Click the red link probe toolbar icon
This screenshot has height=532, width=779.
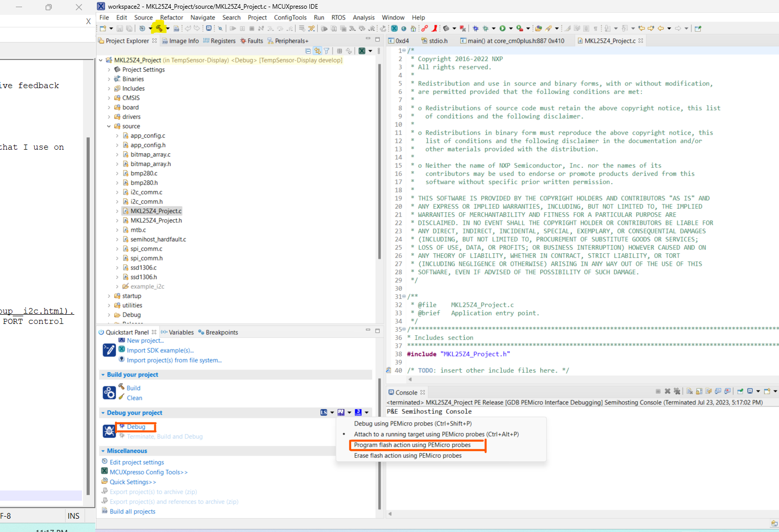(x=425, y=28)
